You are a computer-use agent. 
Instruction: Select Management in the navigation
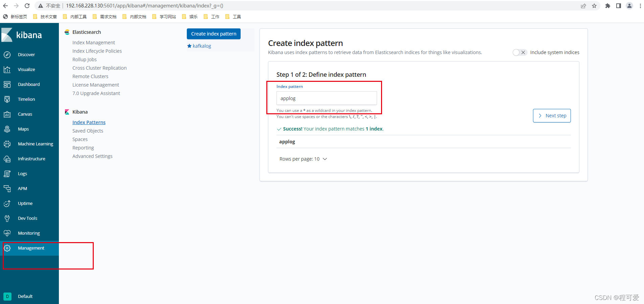point(31,248)
